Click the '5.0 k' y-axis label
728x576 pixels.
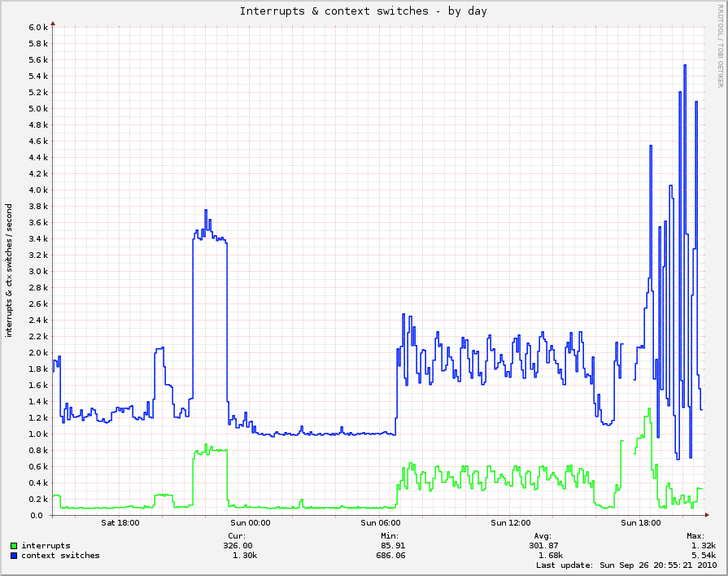pos(38,109)
